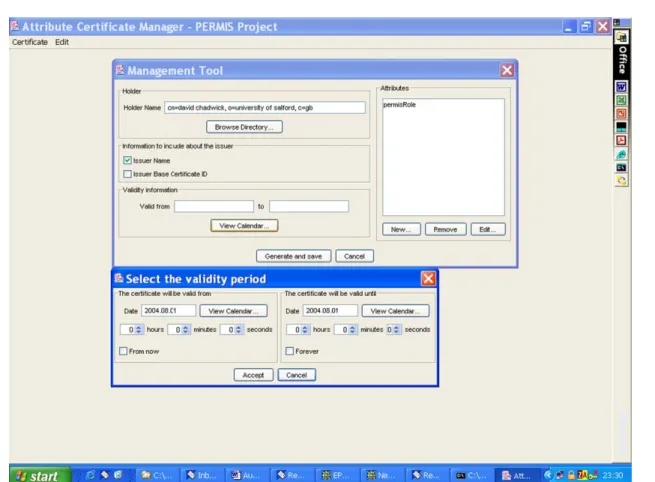This screenshot has height=482, width=655.
Task: Open Internet Explorer from the quick launch area
Action: click(x=90, y=475)
